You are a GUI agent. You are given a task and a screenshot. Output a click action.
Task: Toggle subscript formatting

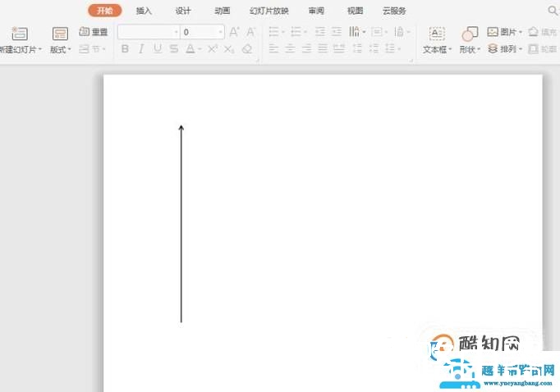[x=229, y=49]
